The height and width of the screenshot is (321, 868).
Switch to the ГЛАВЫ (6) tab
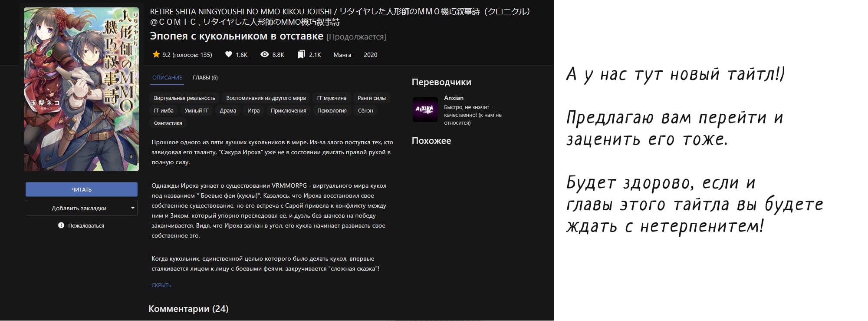click(205, 77)
